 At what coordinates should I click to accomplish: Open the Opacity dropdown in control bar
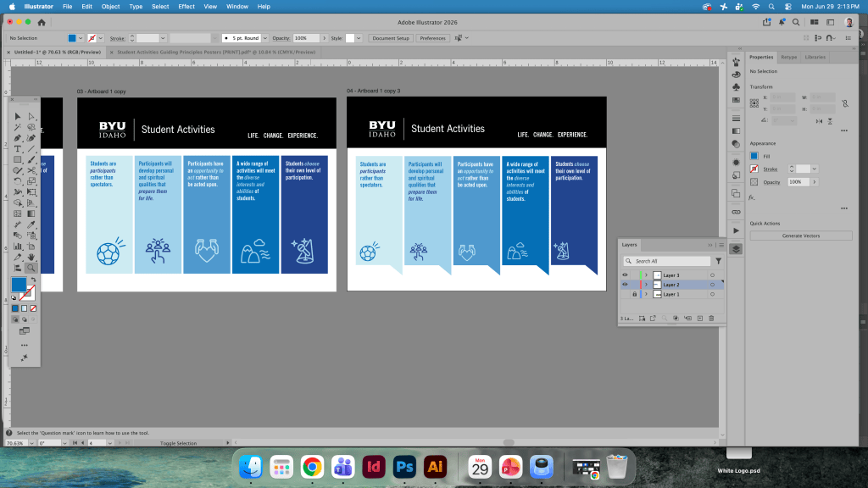pos(325,38)
